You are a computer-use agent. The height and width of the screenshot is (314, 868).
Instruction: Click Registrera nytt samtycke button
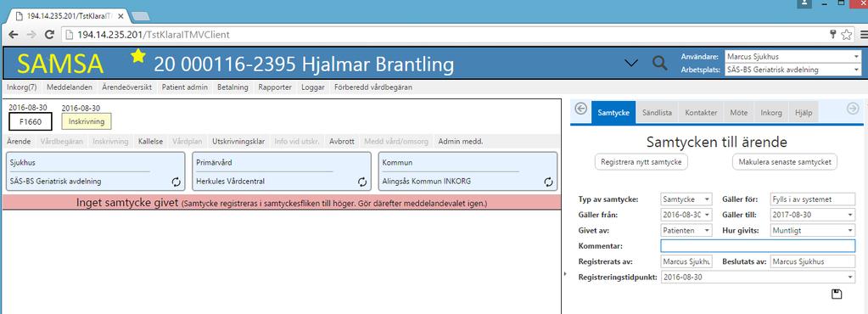click(641, 162)
